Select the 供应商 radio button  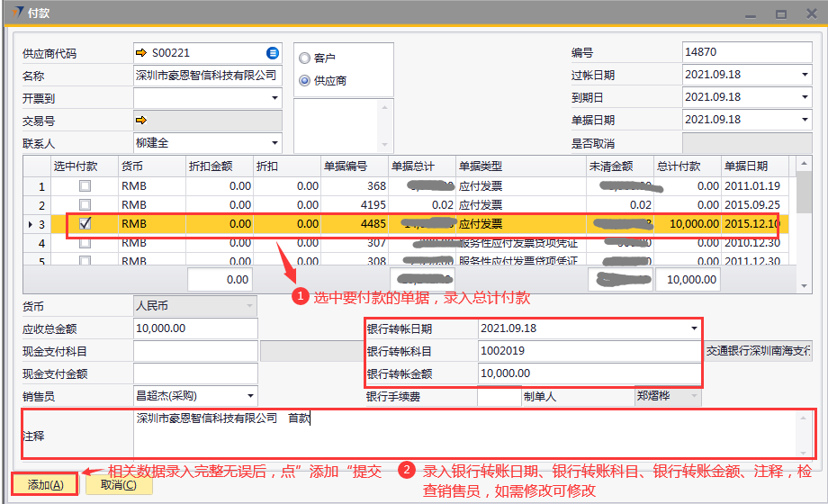(304, 81)
